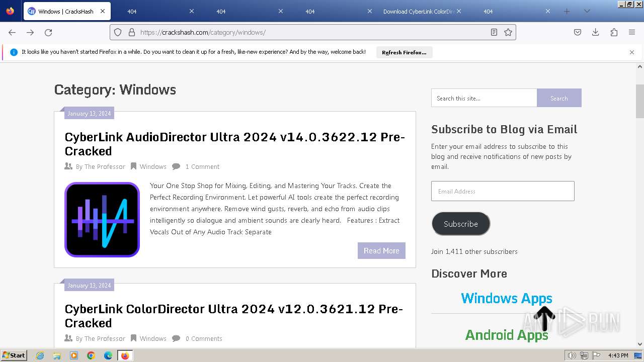Open The Professor author link on ColorDirector post
Image resolution: width=644 pixels, height=362 pixels.
[x=105, y=338]
